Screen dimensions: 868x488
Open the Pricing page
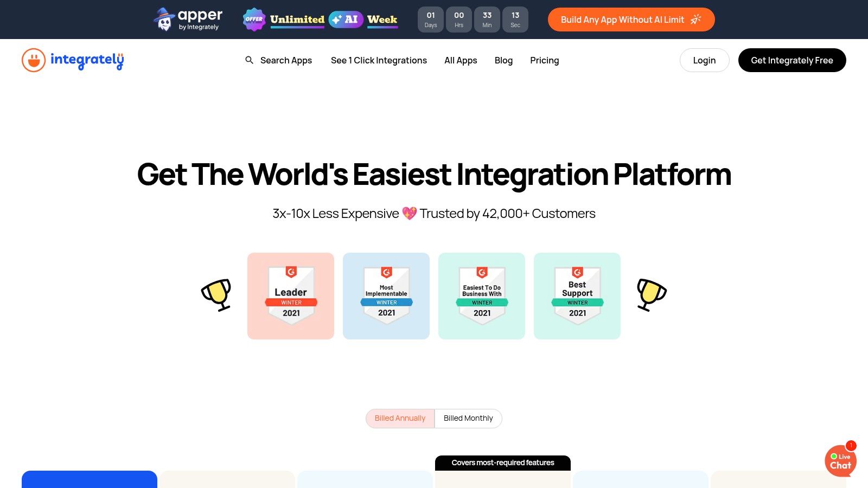tap(544, 60)
